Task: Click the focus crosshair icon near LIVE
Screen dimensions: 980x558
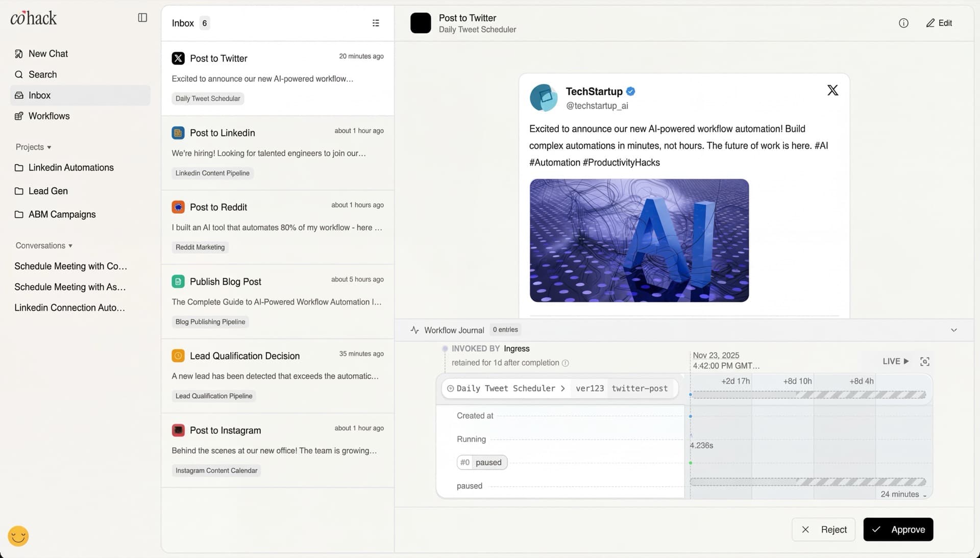Action: tap(925, 361)
